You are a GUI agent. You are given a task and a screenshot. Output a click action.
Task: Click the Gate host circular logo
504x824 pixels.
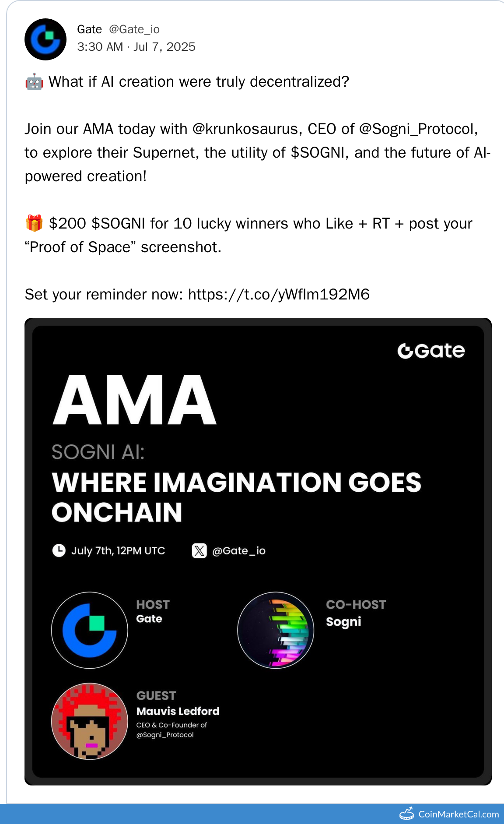point(90,630)
